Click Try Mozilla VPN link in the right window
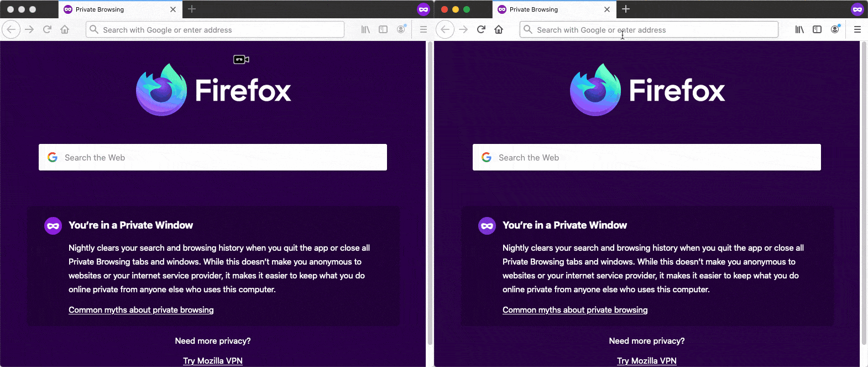 647,361
